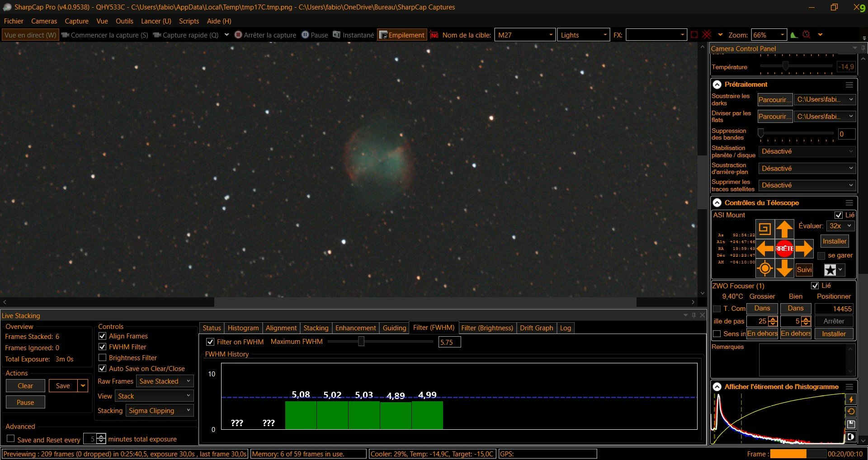
Task: Open the Évaluer 32x rate dropdown
Action: click(840, 226)
